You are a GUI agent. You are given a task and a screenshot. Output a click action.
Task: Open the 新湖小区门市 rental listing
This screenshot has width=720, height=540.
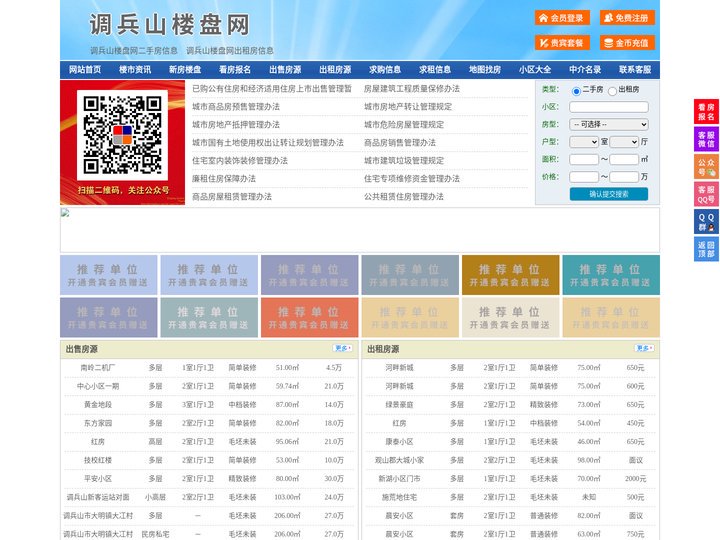pyautogui.click(x=399, y=478)
